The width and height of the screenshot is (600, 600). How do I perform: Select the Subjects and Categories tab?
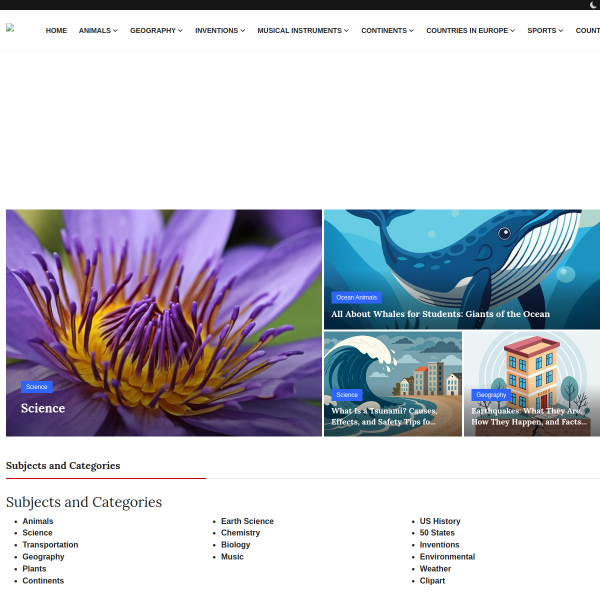(63, 466)
